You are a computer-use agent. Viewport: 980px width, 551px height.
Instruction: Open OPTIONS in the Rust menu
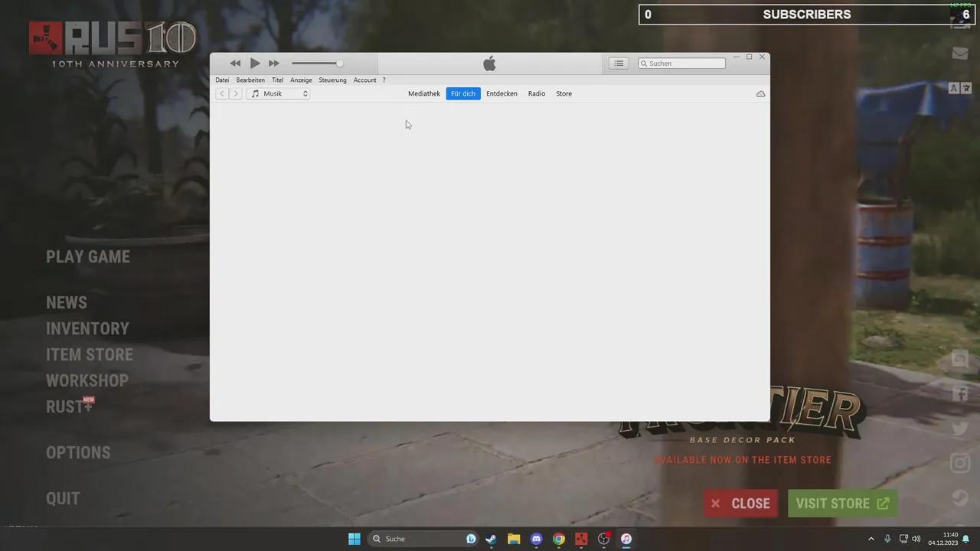click(78, 453)
